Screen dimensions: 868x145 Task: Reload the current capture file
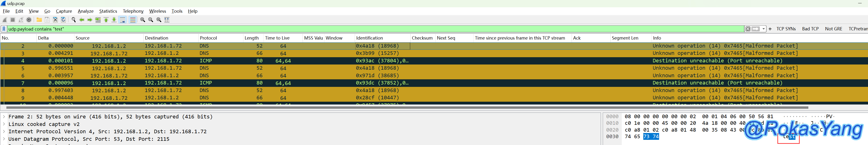(63, 20)
